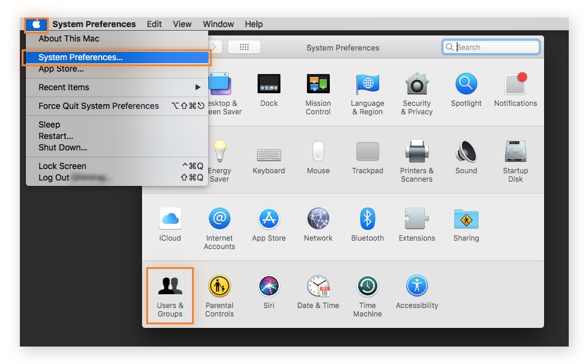Open the Sound preference pane

tap(466, 158)
